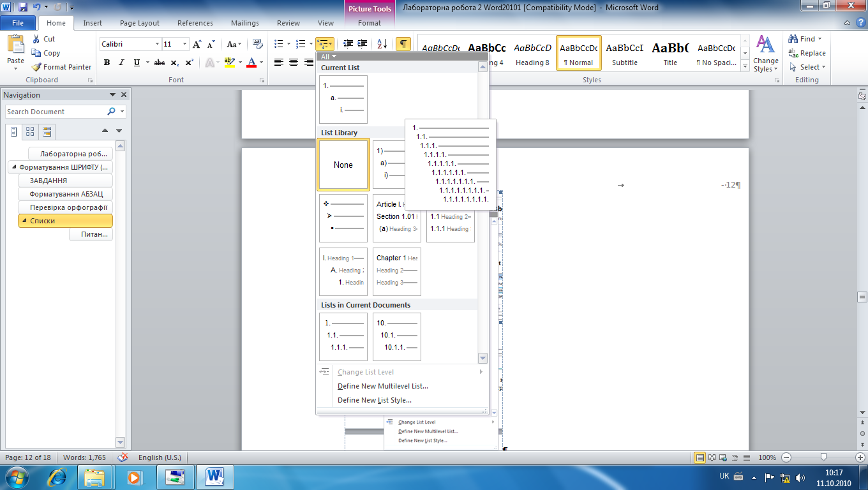Switch to the Page Layout tab
Image resolution: width=868 pixels, height=490 pixels.
(140, 23)
